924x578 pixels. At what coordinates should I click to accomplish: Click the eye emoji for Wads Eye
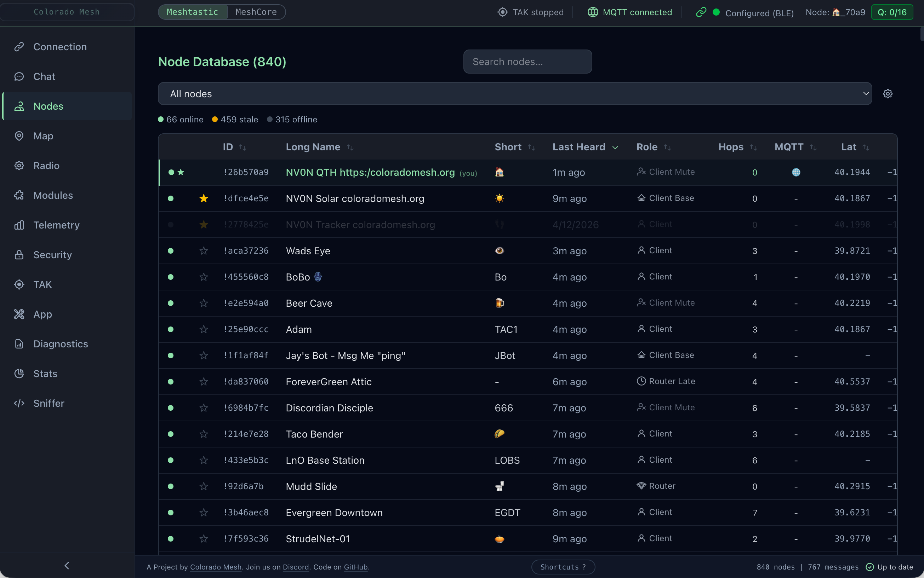tap(499, 251)
